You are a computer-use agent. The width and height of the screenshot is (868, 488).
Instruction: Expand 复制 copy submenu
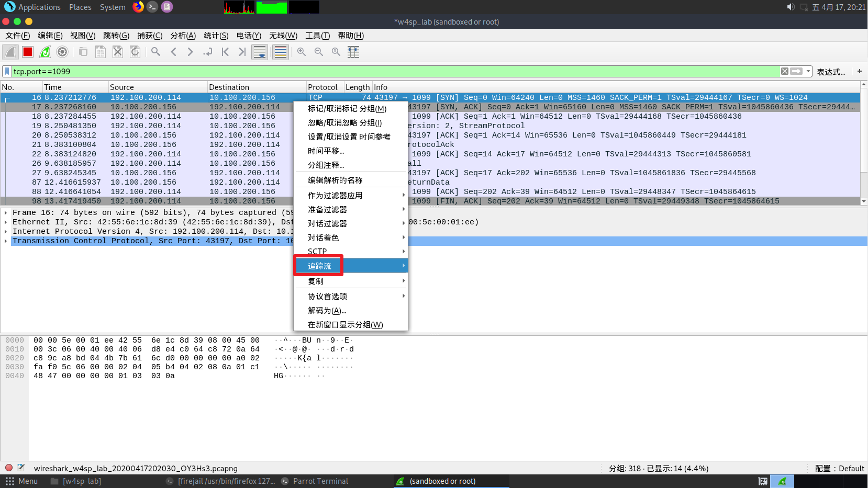tap(350, 281)
